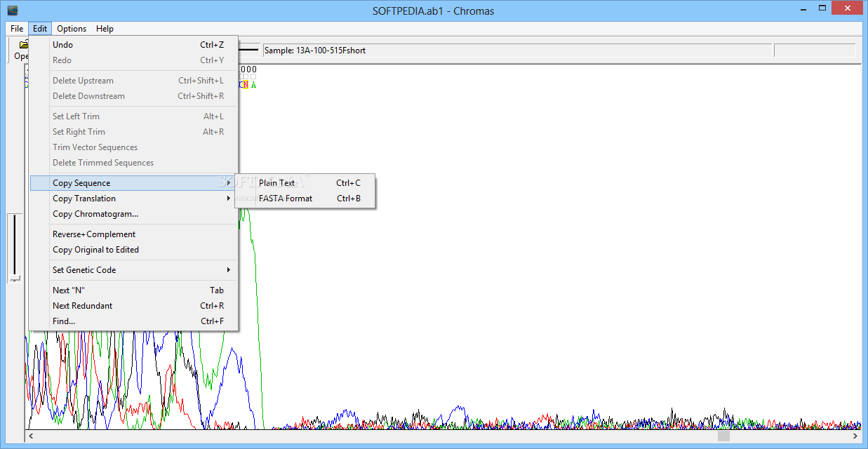This screenshot has width=868, height=449.
Task: Choose Set Right Trim
Action: point(133,132)
